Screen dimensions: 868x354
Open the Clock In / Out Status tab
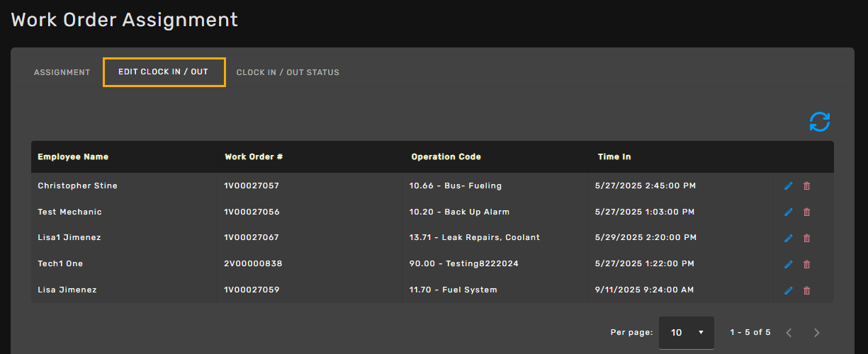[288, 72]
